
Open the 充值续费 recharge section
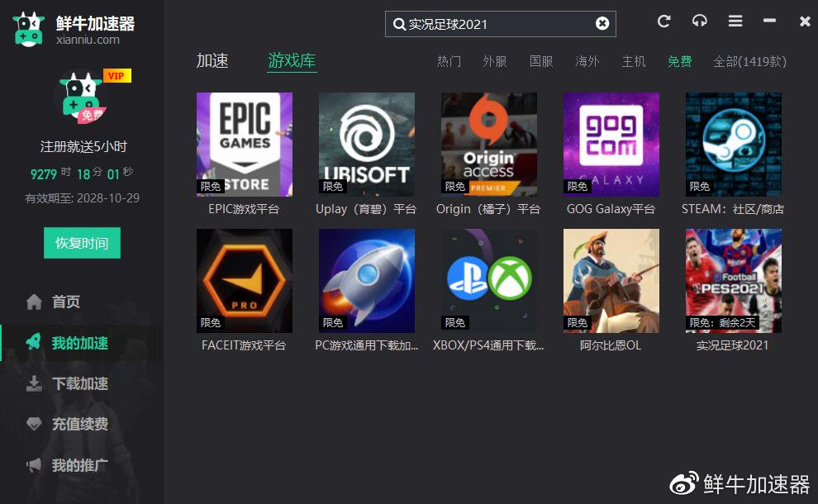[74, 424]
